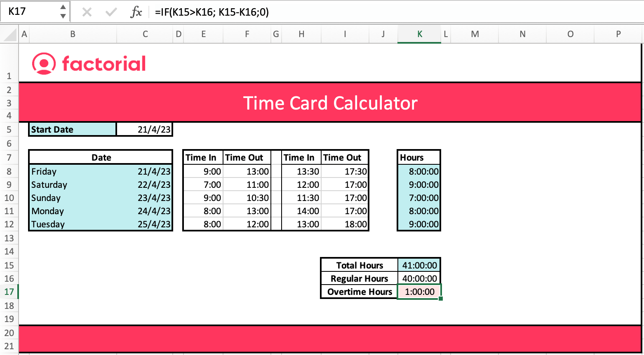Click the cancel X icon beside formula bar

point(87,12)
